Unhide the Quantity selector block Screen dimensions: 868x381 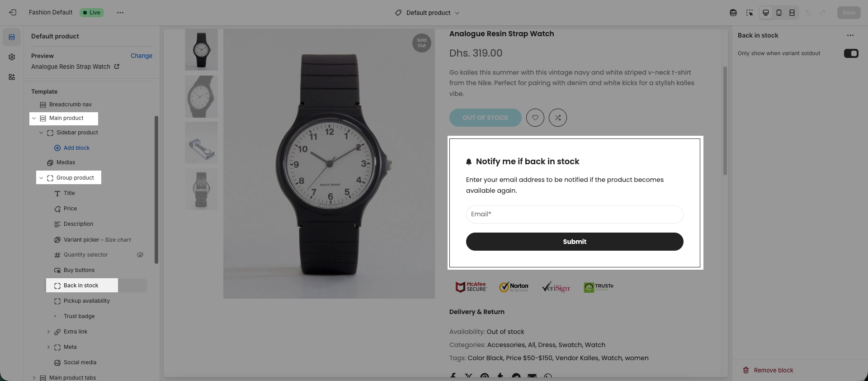coord(140,255)
